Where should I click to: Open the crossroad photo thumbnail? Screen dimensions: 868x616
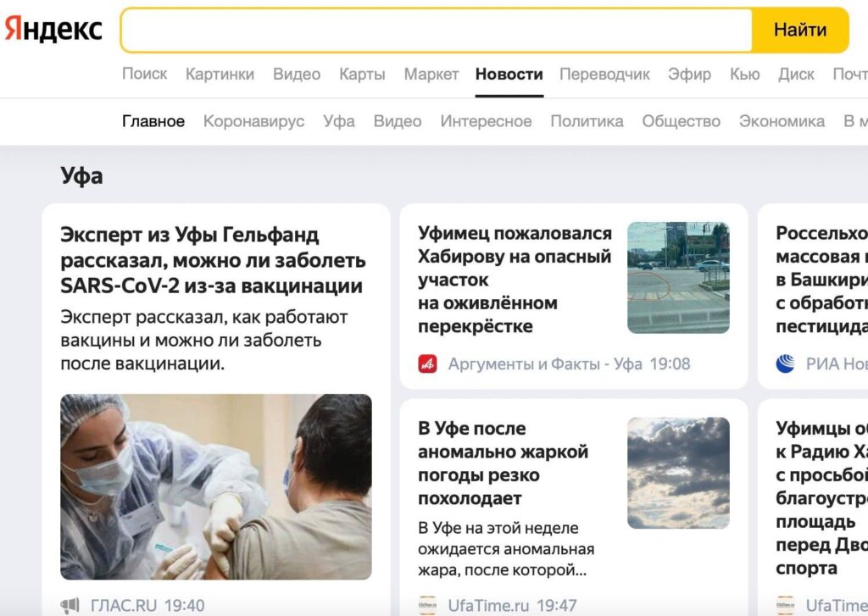(678, 278)
